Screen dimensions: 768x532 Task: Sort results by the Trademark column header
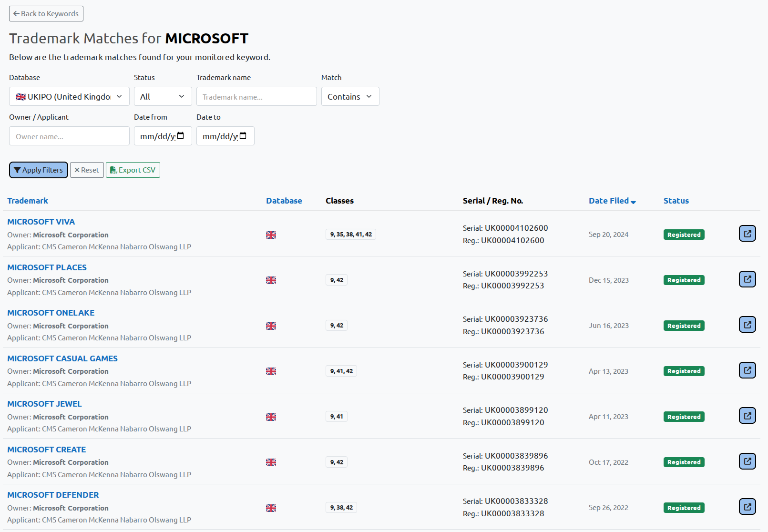coord(27,201)
